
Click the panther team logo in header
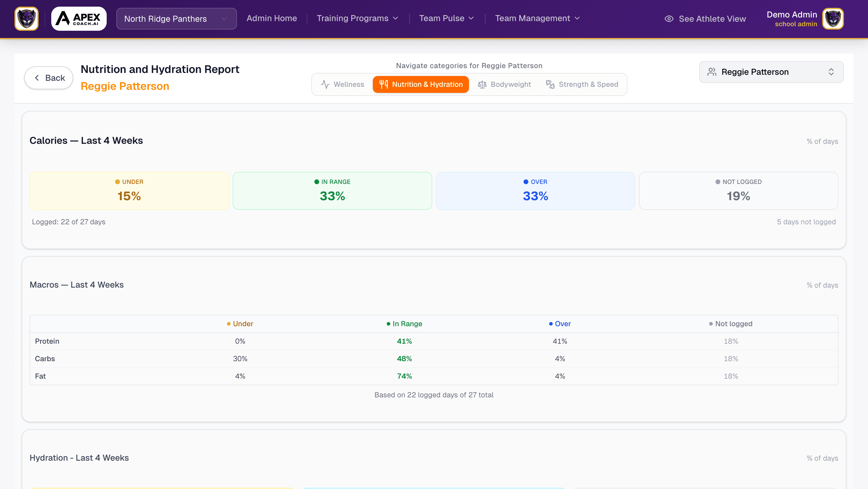[x=26, y=18]
